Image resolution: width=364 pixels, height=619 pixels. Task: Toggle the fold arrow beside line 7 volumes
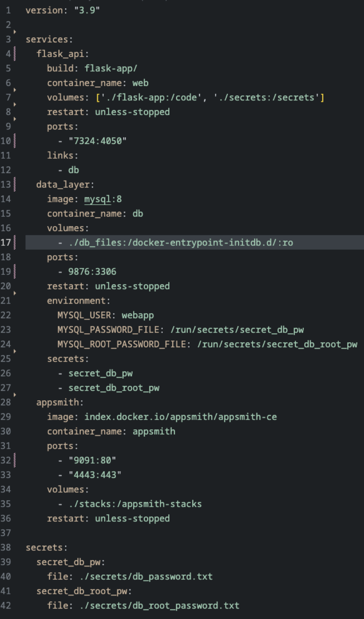click(x=15, y=90)
